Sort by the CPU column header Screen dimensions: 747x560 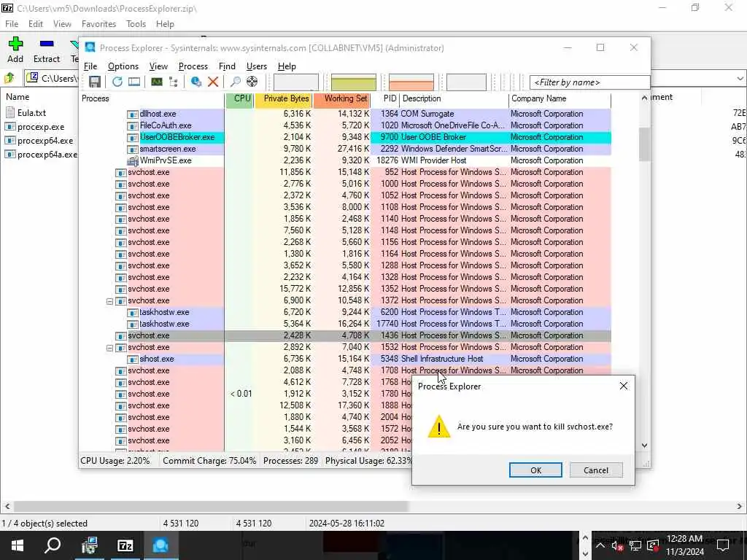pyautogui.click(x=239, y=98)
